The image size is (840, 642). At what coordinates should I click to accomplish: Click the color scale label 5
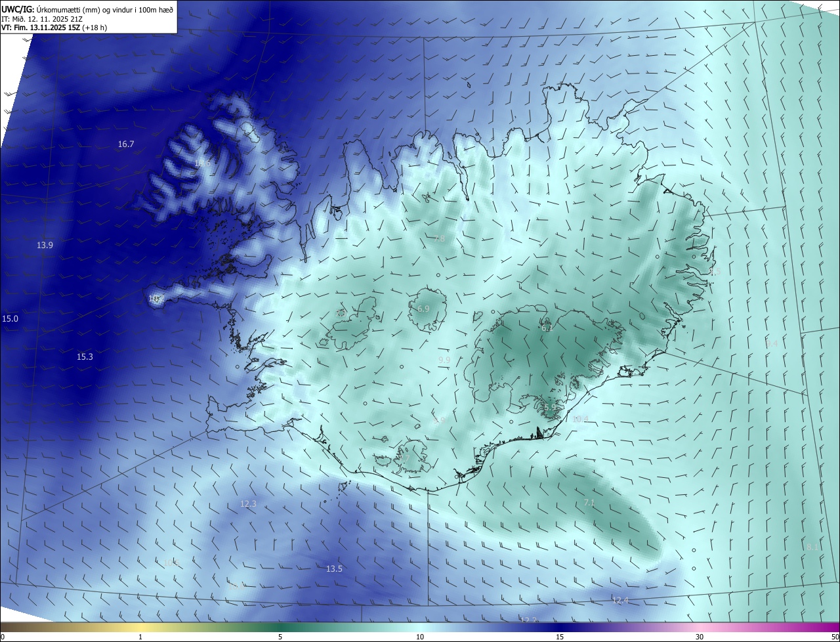click(280, 637)
